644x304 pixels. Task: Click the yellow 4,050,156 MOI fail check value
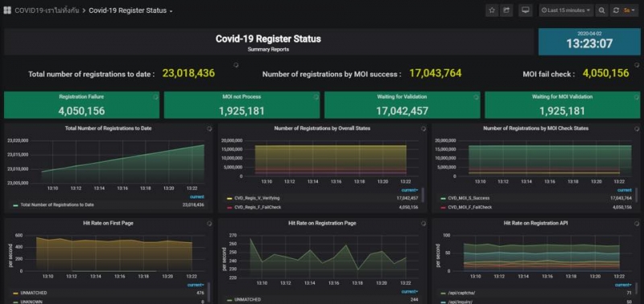click(606, 73)
